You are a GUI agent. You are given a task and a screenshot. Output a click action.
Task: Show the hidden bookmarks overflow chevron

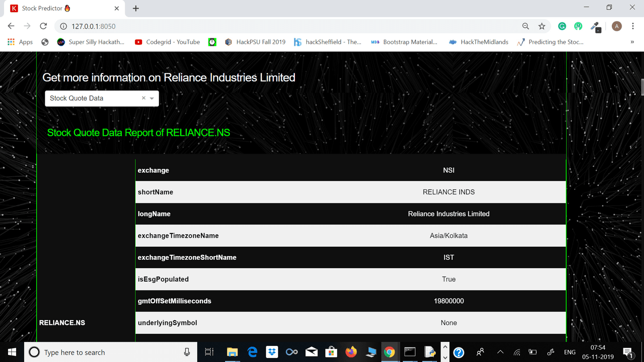pyautogui.click(x=632, y=42)
